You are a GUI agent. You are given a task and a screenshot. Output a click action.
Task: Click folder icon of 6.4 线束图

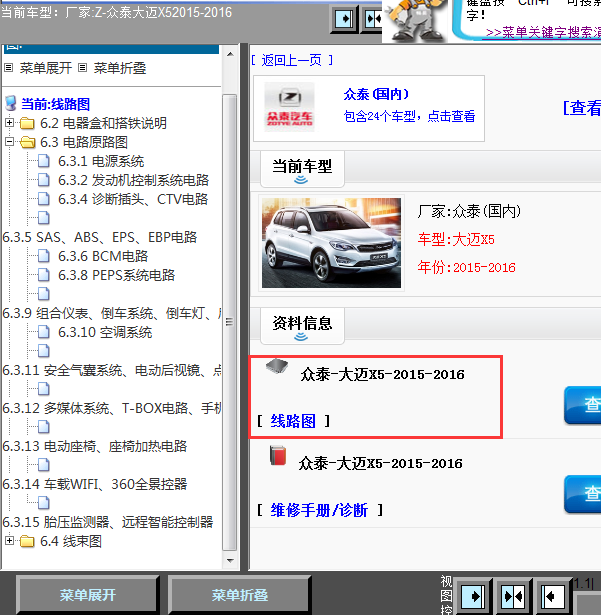pos(27,542)
